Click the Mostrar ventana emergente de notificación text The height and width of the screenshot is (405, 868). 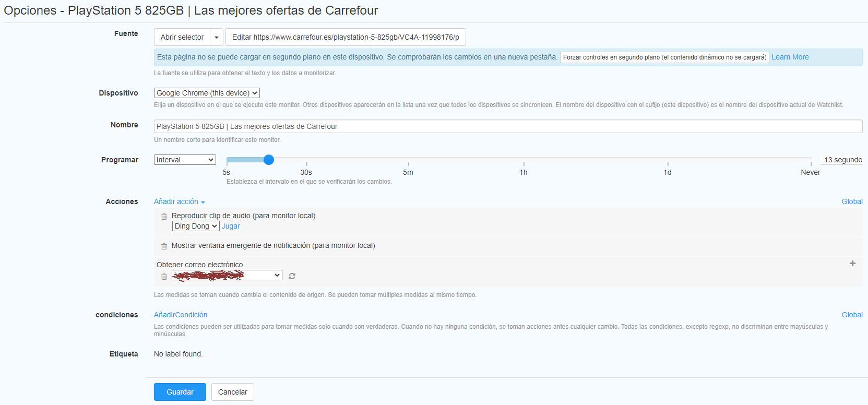click(274, 245)
